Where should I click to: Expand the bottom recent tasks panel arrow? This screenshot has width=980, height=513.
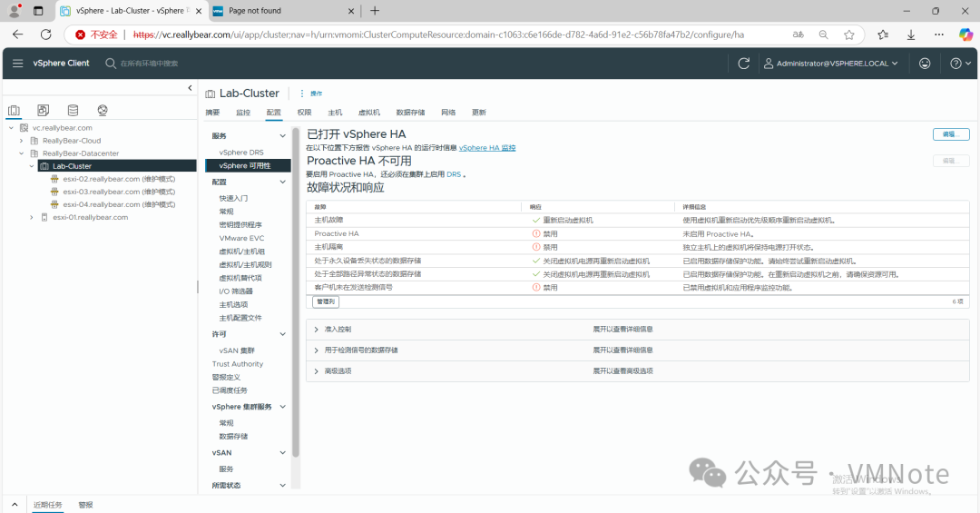(15, 504)
